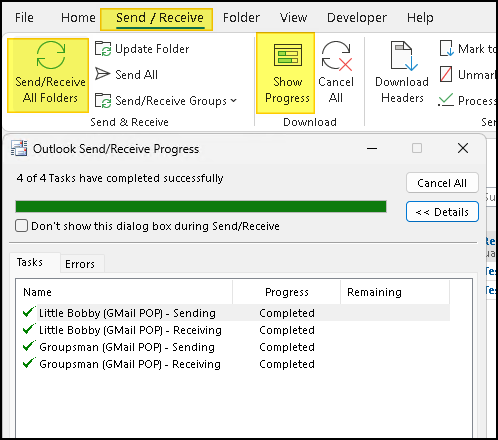Click the Cancel All ribbon icon

pyautogui.click(x=336, y=56)
